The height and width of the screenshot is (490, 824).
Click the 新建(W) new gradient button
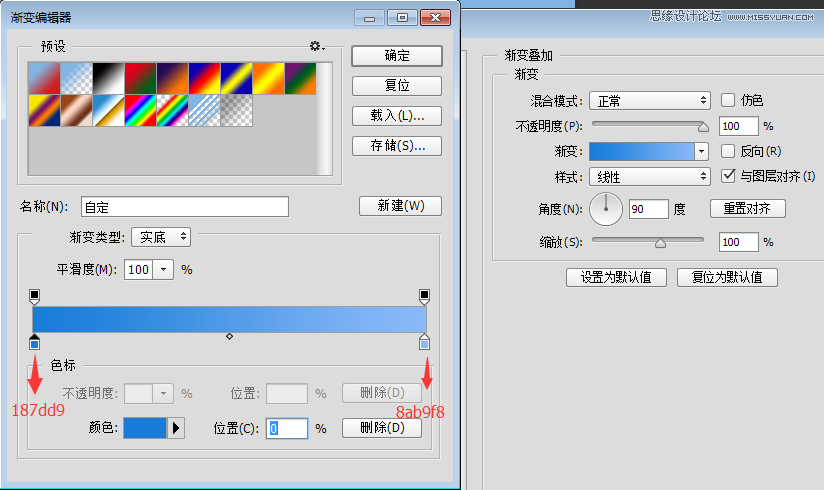[400, 206]
